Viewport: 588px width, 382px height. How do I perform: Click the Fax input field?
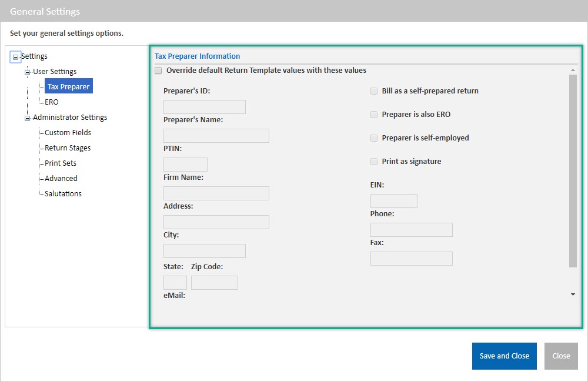412,259
